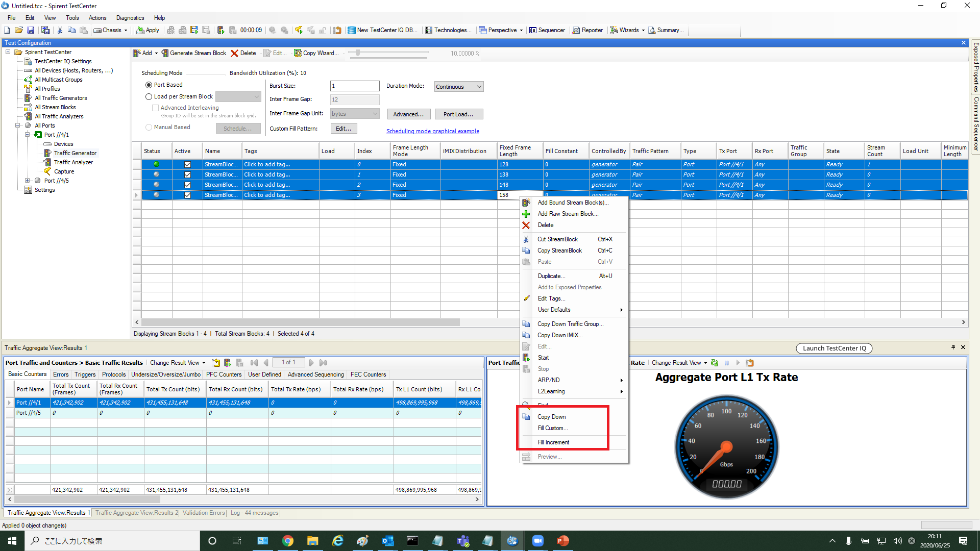Click the Port Load... button
The width and height of the screenshot is (980, 551).
pyautogui.click(x=458, y=114)
